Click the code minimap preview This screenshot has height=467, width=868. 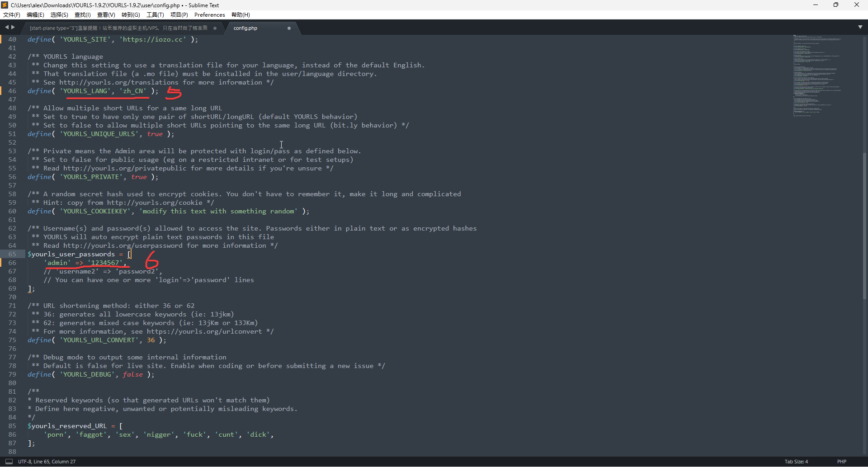pyautogui.click(x=816, y=76)
